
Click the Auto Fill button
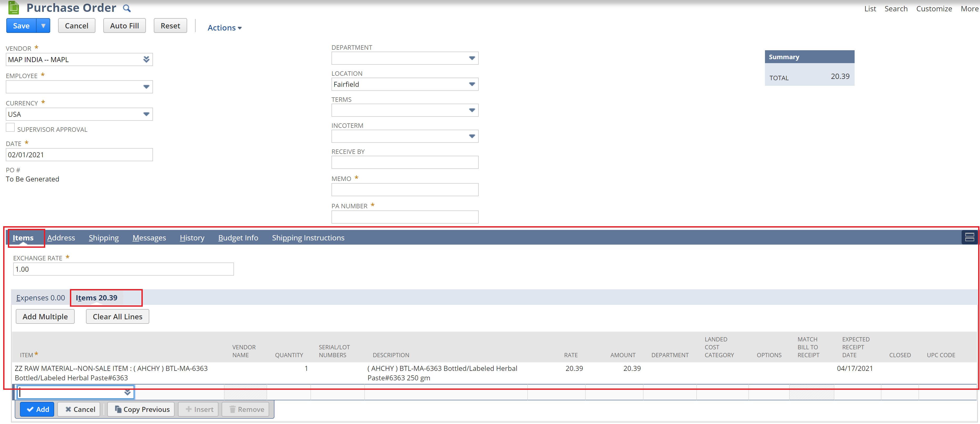coord(124,26)
